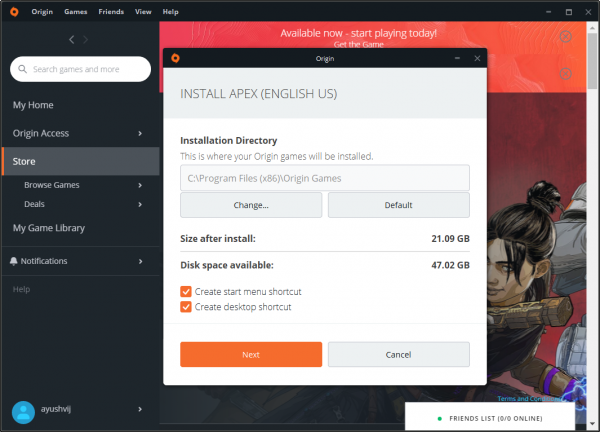The image size is (600, 432).
Task: Uncheck Create desktop shortcut
Action: tap(186, 307)
